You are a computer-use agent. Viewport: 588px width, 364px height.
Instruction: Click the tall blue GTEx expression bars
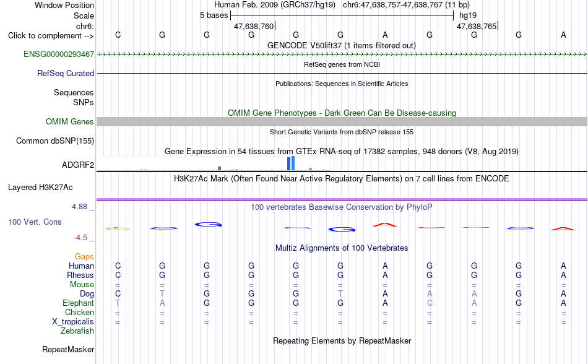(x=291, y=163)
